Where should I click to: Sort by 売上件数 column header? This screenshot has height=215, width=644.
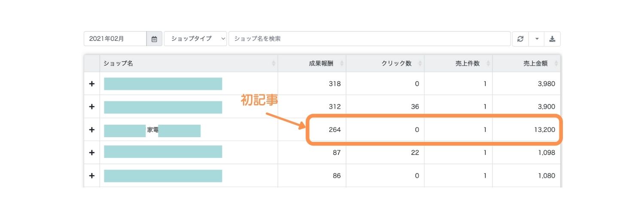pos(468,63)
